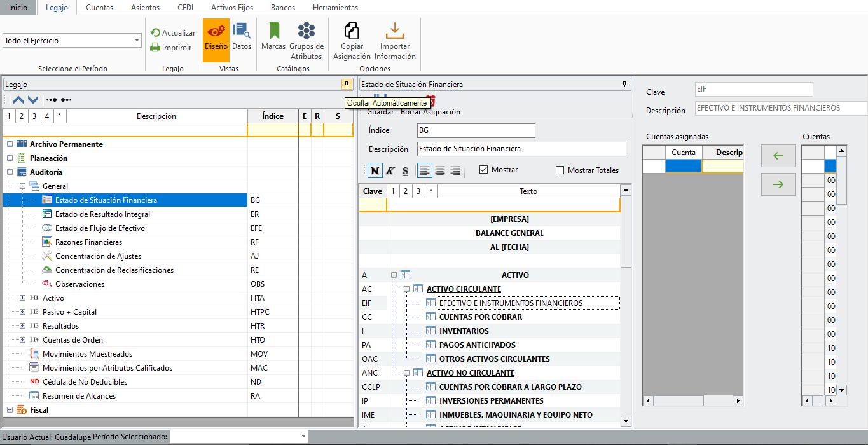Image resolution: width=868 pixels, height=445 pixels.
Task: Click the Índice input field
Action: pyautogui.click(x=476, y=130)
